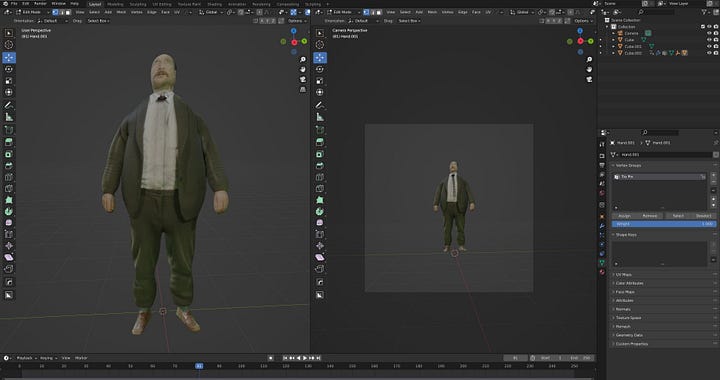The width and height of the screenshot is (720, 380).
Task: Click the play animation button in timeline
Action: (305, 358)
